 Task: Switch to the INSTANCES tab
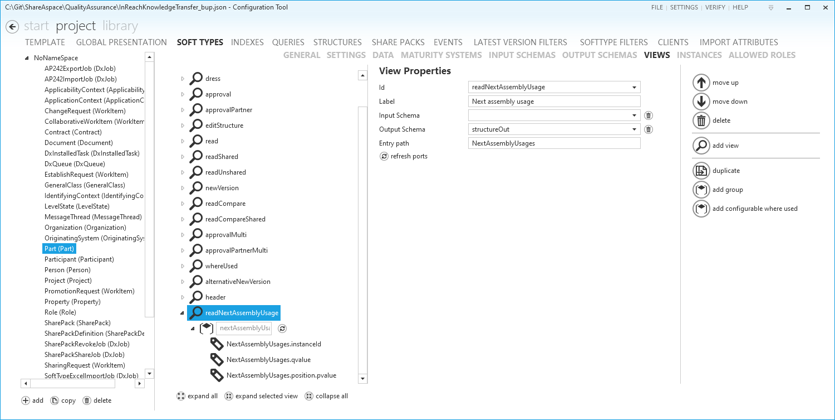coord(699,55)
